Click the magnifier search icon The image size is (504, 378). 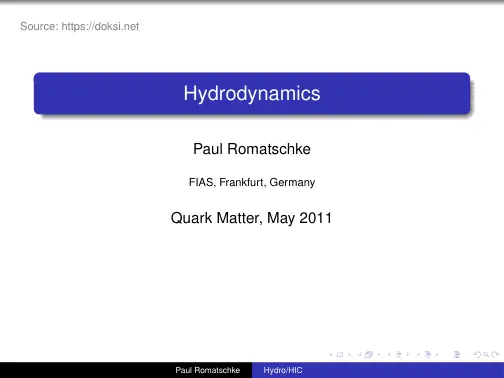click(486, 355)
